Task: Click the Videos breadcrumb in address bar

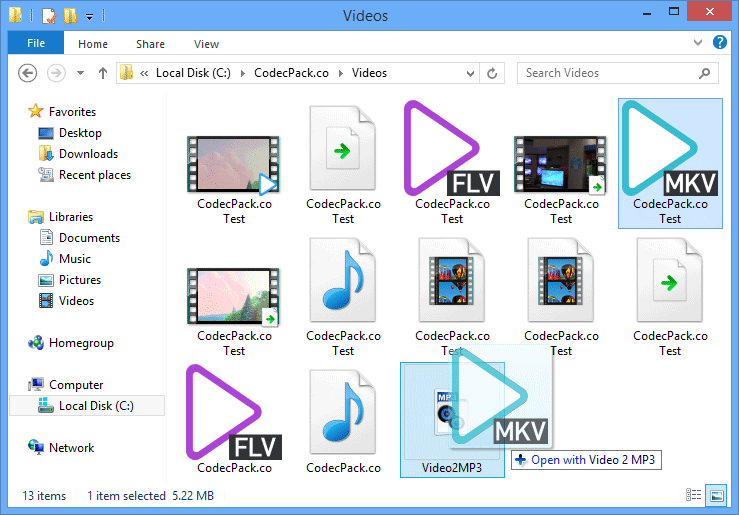Action: pos(370,73)
